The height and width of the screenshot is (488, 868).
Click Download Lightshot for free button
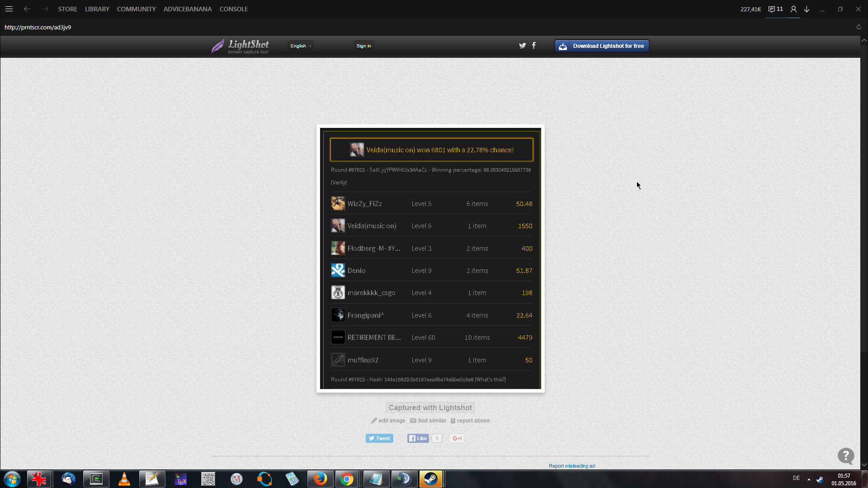pos(602,46)
